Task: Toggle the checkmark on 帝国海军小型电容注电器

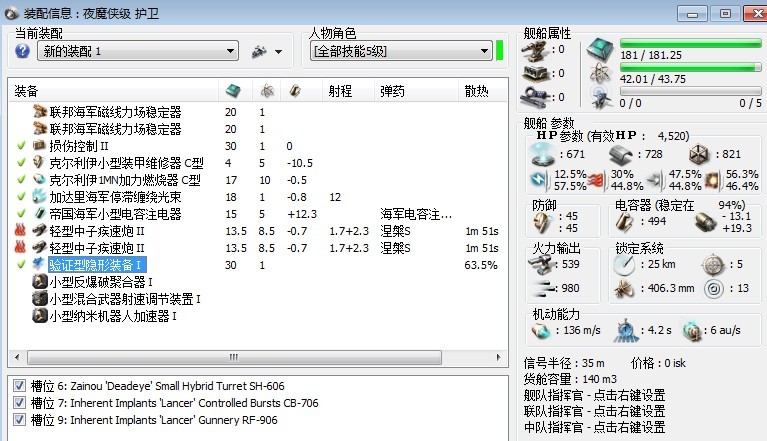Action: tap(21, 214)
